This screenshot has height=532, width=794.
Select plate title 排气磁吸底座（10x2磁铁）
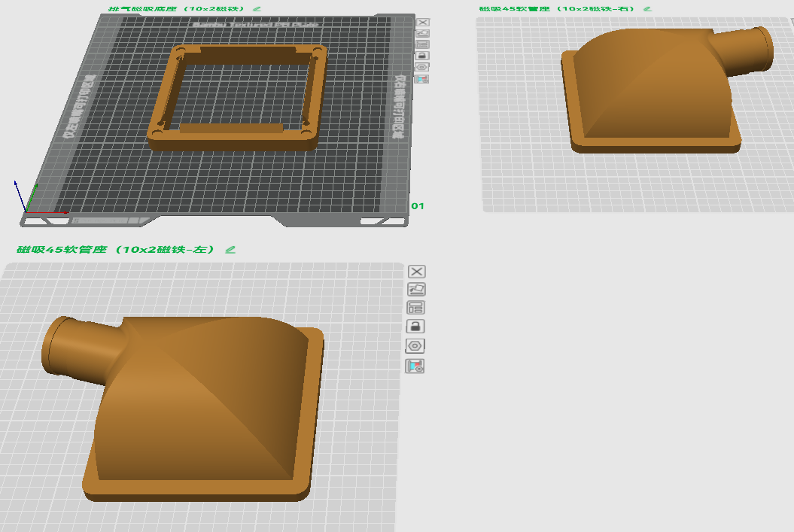click(176, 8)
